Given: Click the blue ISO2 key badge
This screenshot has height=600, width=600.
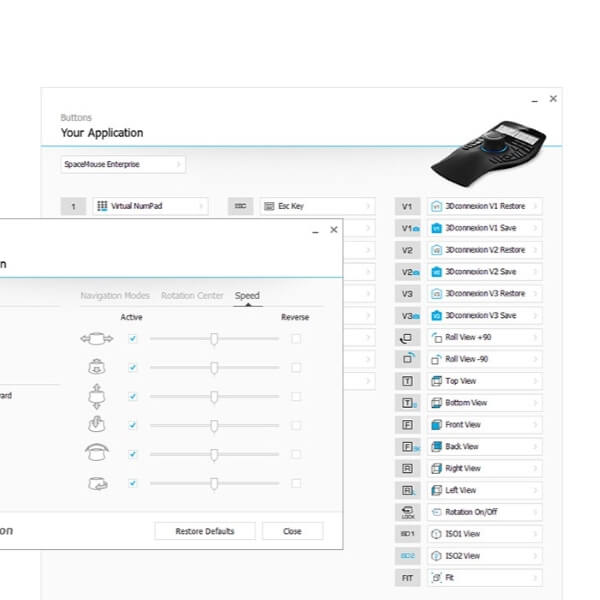Looking at the screenshot, I should pyautogui.click(x=407, y=556).
